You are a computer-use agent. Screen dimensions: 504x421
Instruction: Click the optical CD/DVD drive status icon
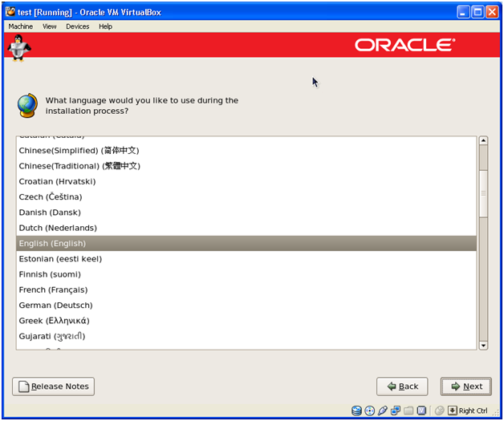click(370, 411)
